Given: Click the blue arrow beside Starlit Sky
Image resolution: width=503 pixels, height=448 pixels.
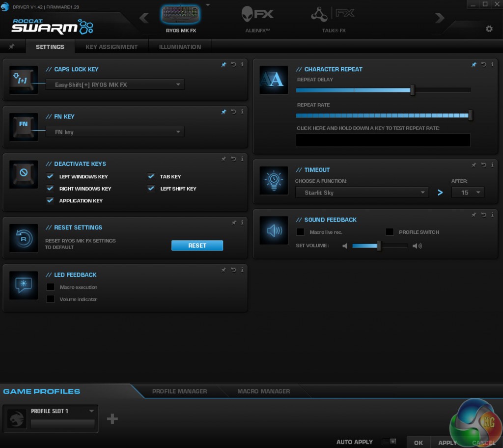Looking at the screenshot, I should (440, 193).
